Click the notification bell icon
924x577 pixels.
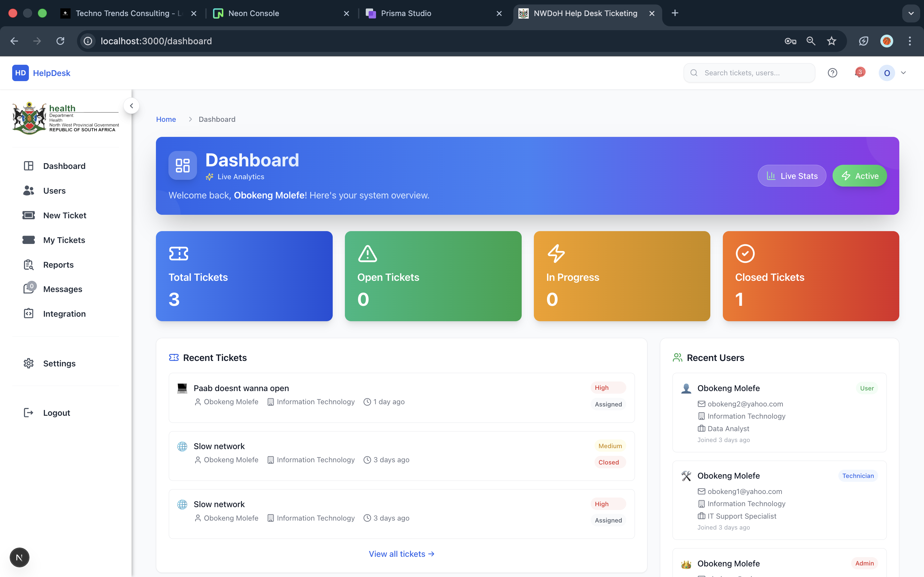(859, 72)
